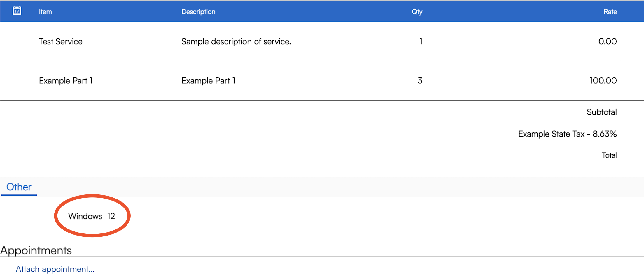Click the Appointments section heading
Viewport: 644px width, 276px height.
point(36,250)
